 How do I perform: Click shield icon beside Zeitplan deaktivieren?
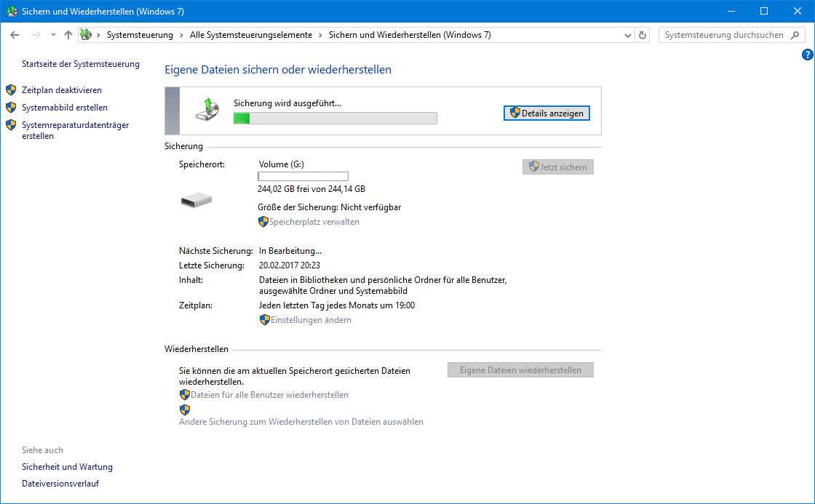coord(11,90)
